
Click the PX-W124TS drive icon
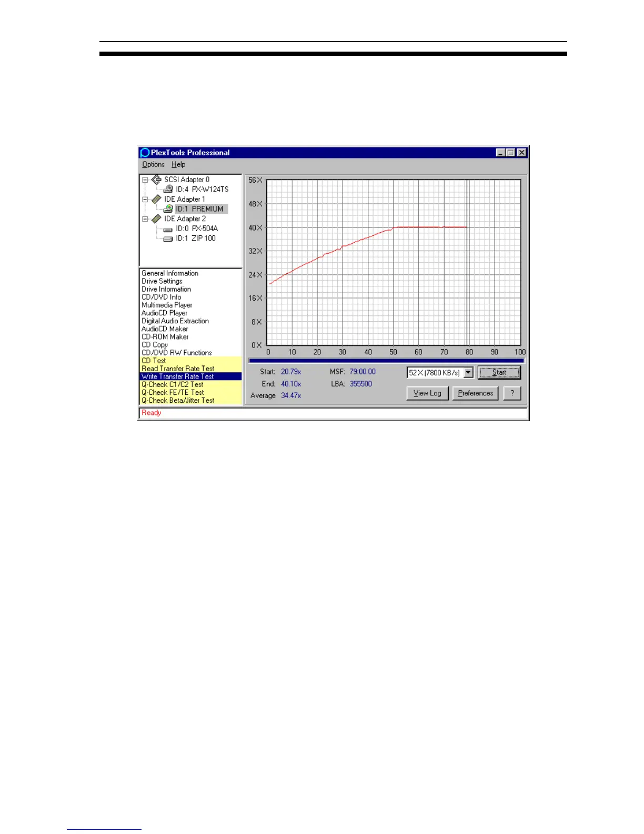pyautogui.click(x=168, y=189)
